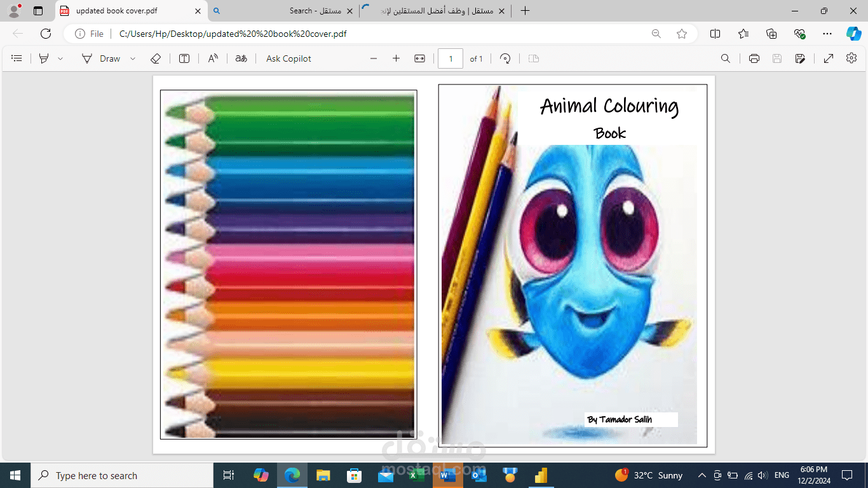
Task: Switch to Word from taskbar
Action: [x=448, y=475]
